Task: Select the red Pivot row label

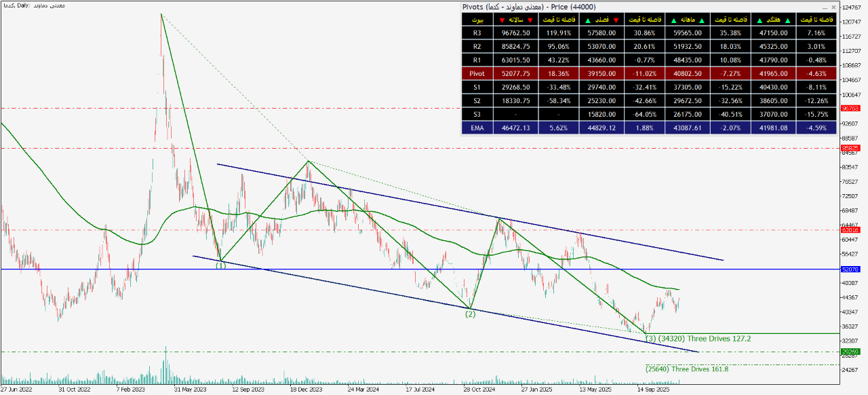Action: click(x=477, y=73)
